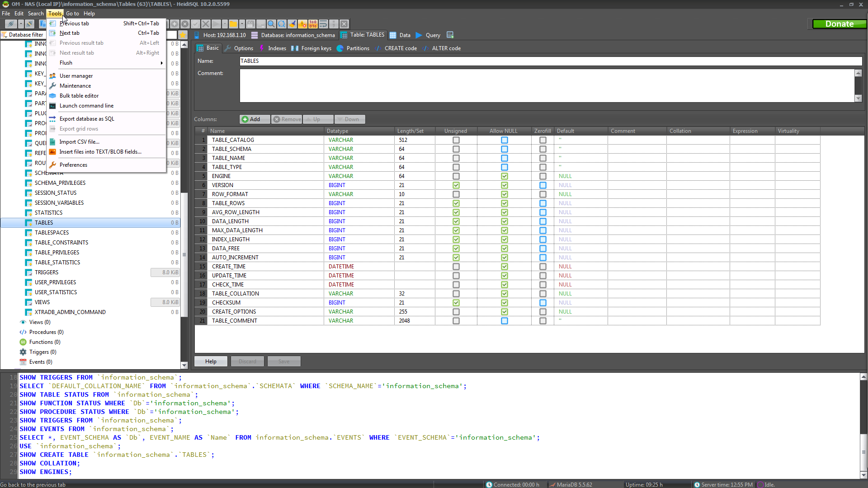
Task: Open dropdown arrow next to folder icon
Action: click(x=242, y=24)
